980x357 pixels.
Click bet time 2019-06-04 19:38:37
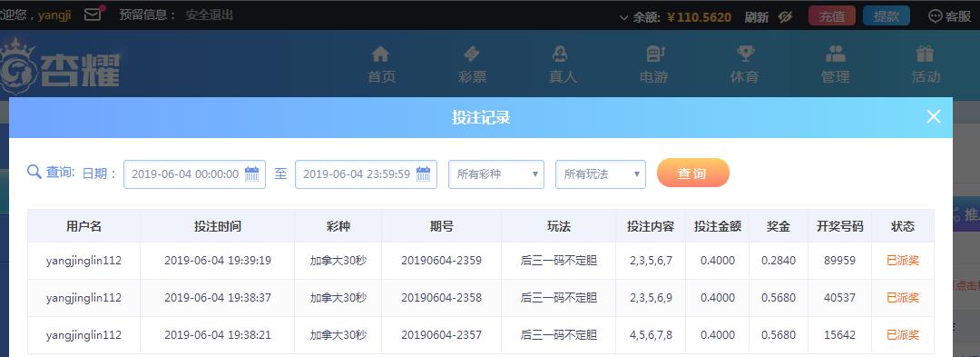[218, 298]
